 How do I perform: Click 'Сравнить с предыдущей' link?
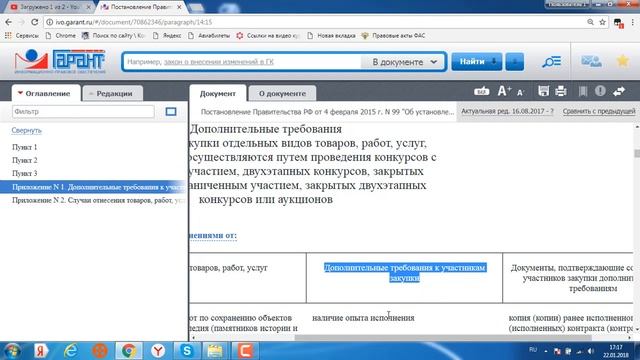[x=599, y=111]
